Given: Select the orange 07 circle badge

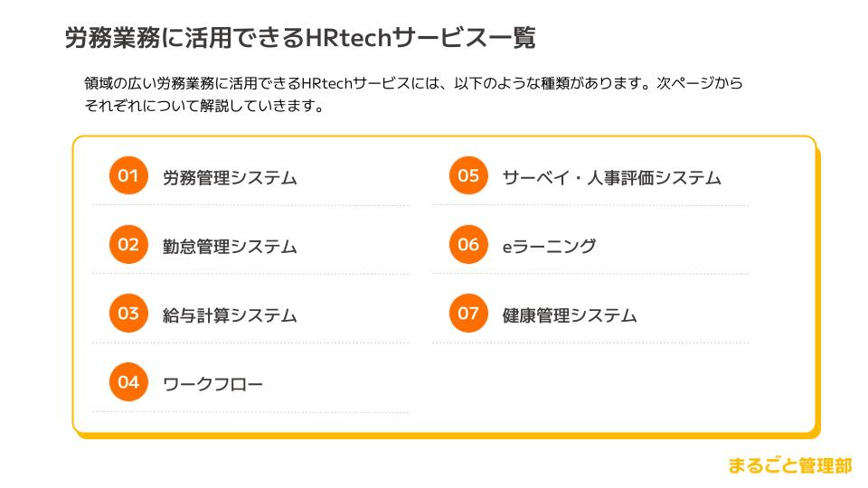Looking at the screenshot, I should tap(467, 314).
